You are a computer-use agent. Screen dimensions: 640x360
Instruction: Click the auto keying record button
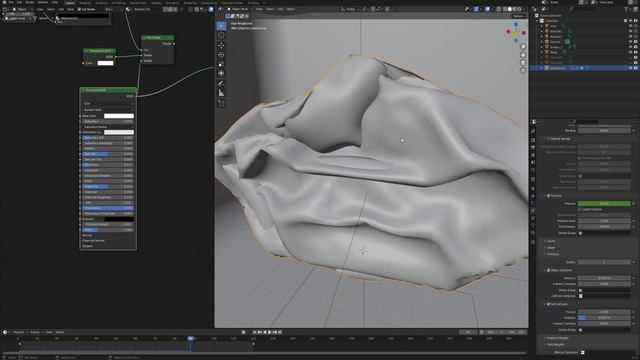[x=244, y=332]
